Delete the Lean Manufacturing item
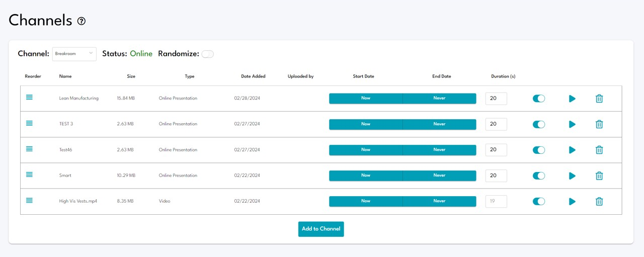This screenshot has height=257, width=644. click(x=599, y=99)
